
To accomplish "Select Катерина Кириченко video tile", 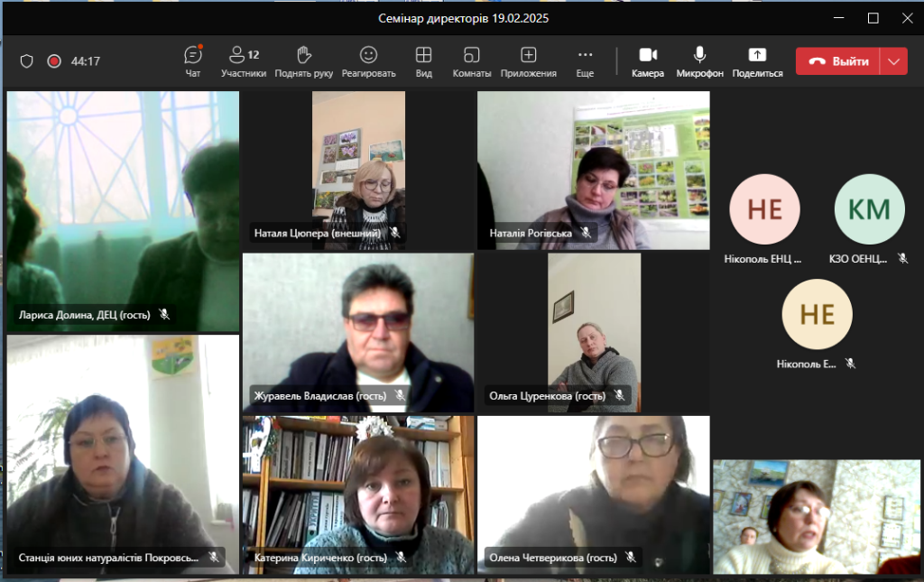I will pos(358,494).
